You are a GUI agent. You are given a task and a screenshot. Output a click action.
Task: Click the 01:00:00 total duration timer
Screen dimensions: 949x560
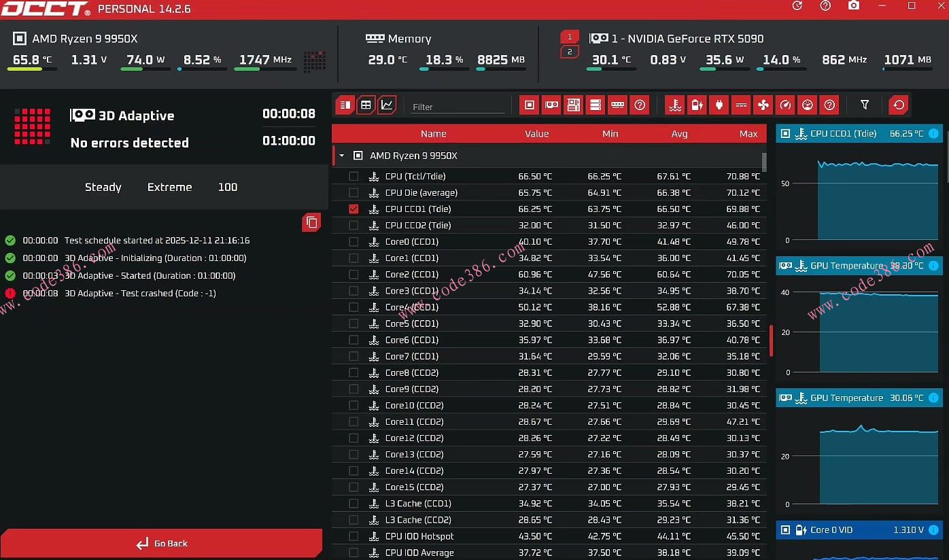tap(289, 141)
